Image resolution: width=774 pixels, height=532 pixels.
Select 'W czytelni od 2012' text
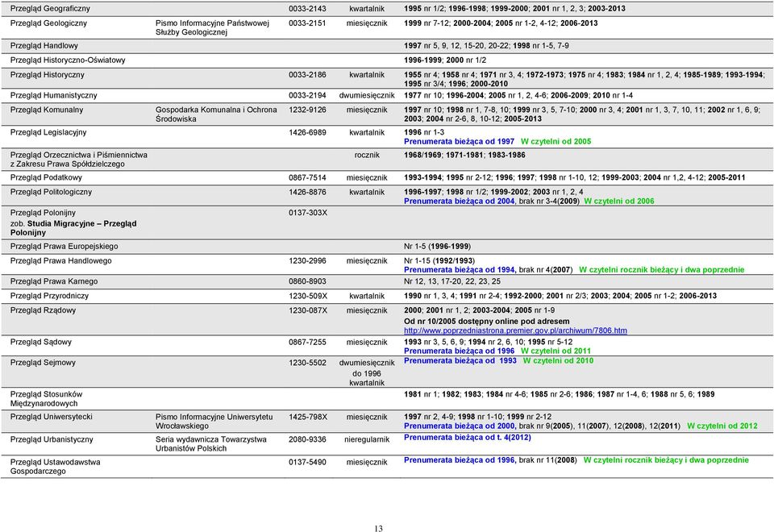(722, 426)
